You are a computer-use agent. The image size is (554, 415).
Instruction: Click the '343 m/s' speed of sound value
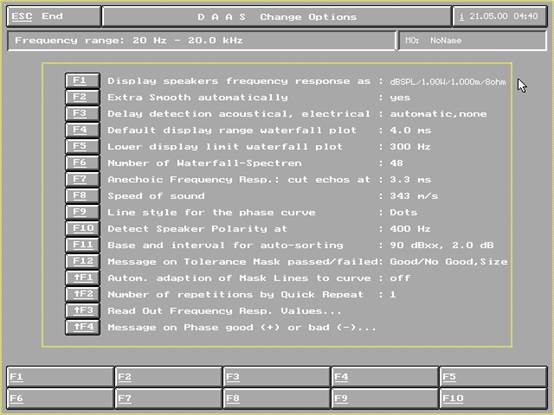(x=414, y=196)
